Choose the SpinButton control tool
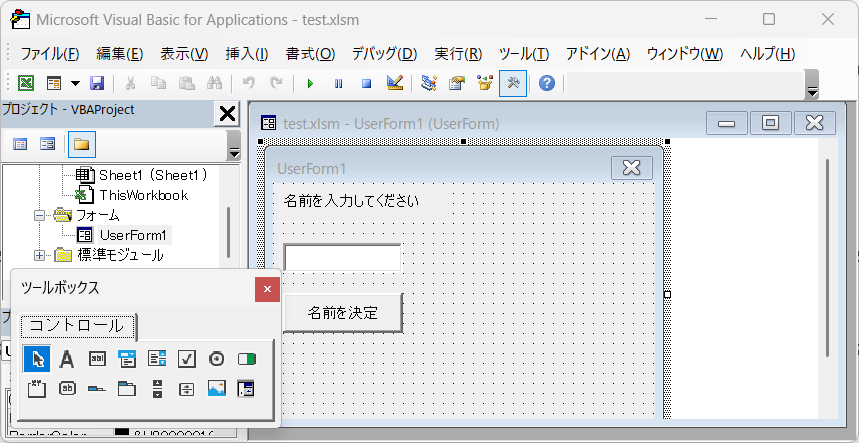The image size is (859, 443). coord(187,389)
